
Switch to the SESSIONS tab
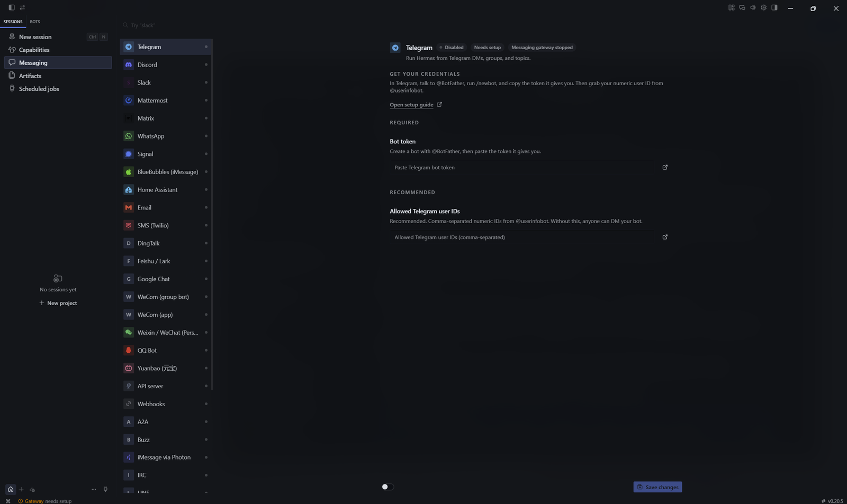coord(13,22)
